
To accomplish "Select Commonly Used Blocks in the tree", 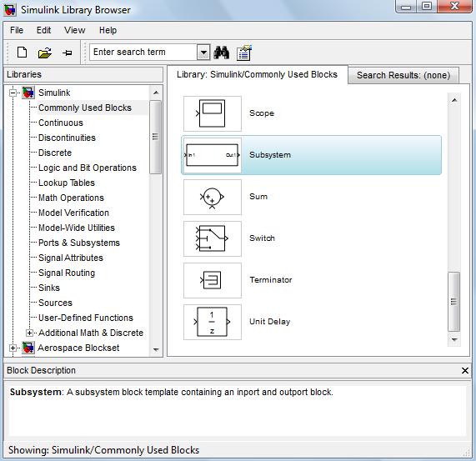I will 85,108.
